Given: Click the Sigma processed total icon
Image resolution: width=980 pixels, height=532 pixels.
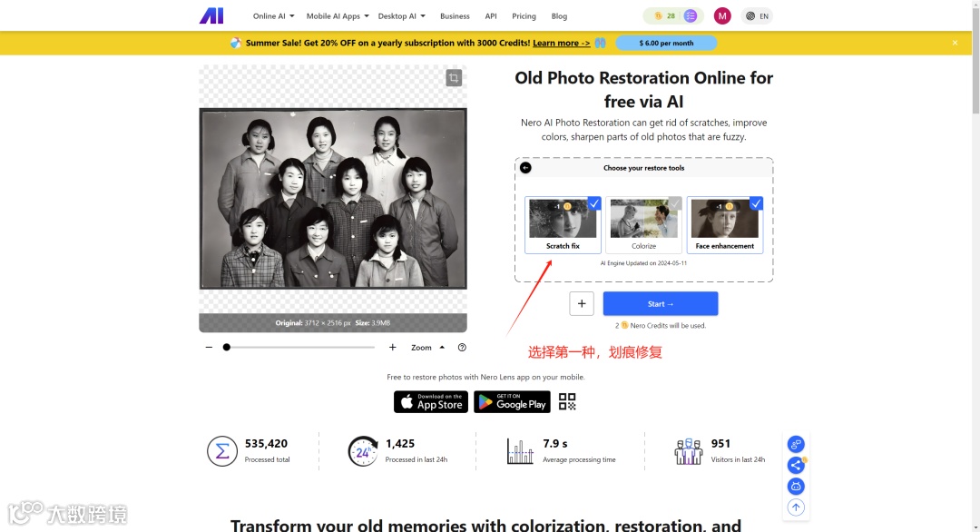Looking at the screenshot, I should pos(222,450).
